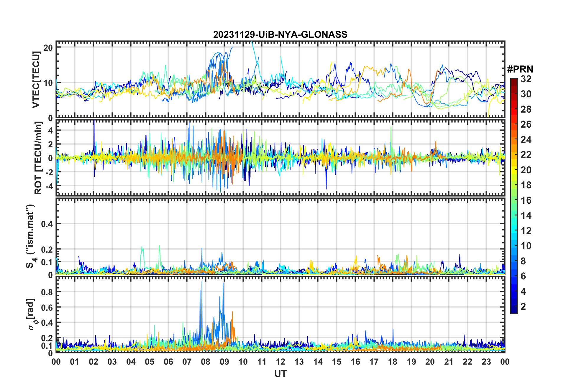This screenshot has height=392, width=561.
Task: Click the S4 ("ism.mat") y-axis label
Action: (31, 236)
